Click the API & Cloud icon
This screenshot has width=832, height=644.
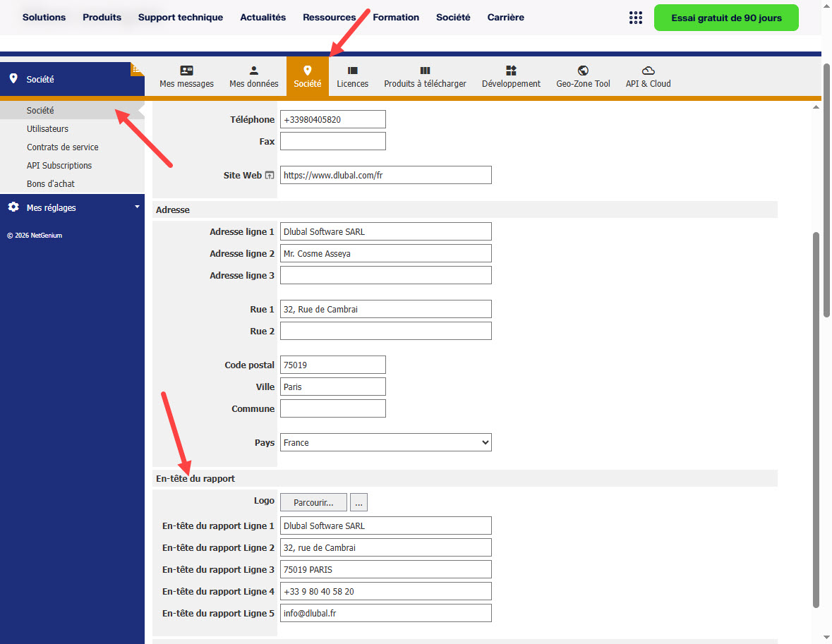(x=648, y=70)
